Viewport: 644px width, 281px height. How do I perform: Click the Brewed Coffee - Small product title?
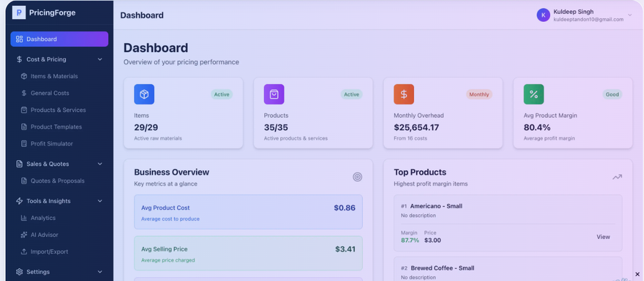[443, 268]
